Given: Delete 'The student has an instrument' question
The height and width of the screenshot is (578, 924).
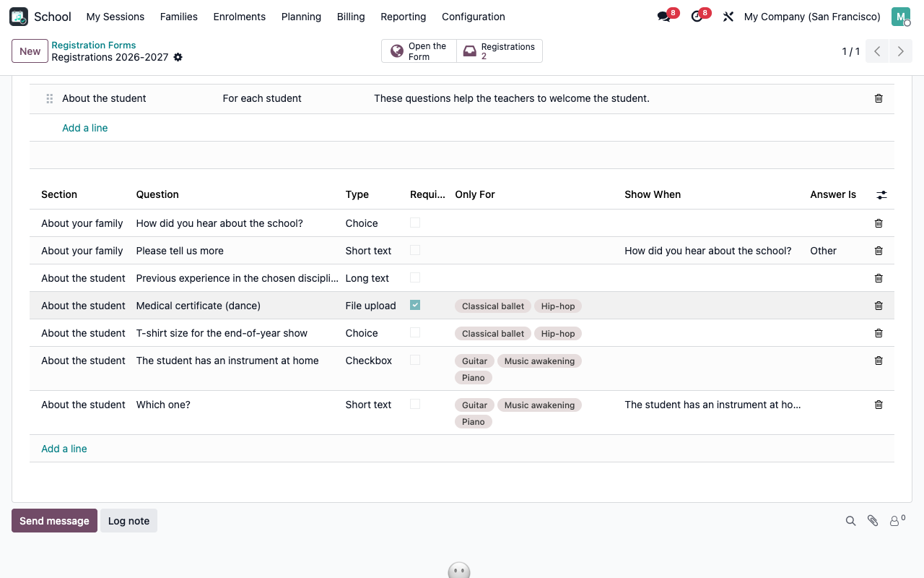Looking at the screenshot, I should pos(879,361).
